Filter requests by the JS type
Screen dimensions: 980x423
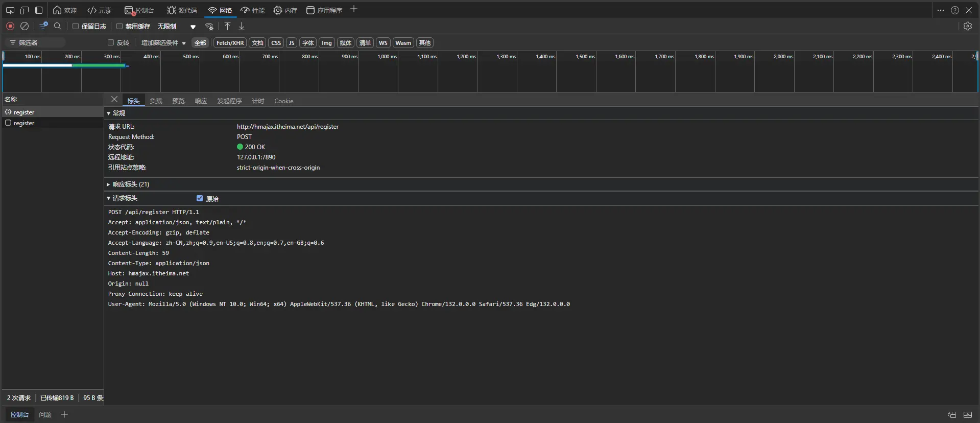[x=292, y=43]
